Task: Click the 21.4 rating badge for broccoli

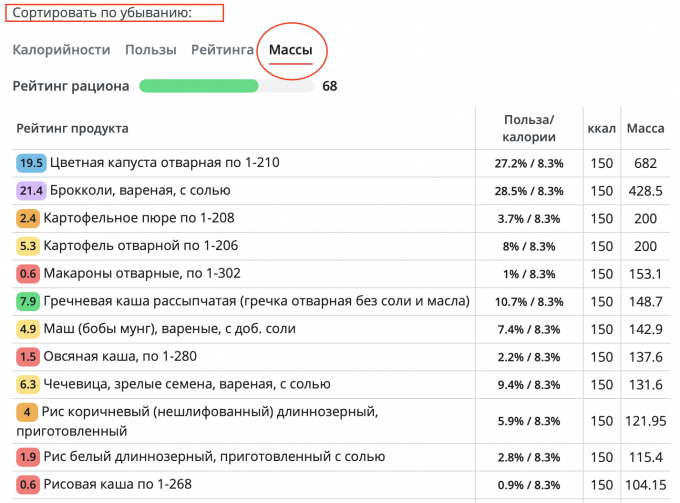Action: [31, 190]
